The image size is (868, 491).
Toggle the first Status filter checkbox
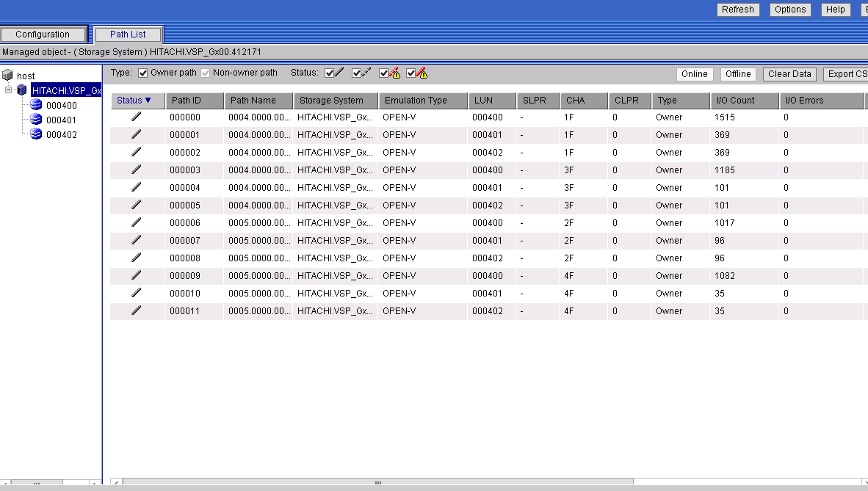(x=330, y=73)
